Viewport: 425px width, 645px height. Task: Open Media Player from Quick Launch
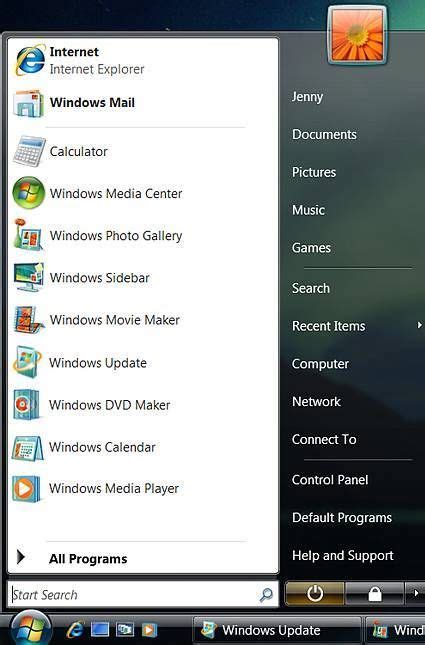point(149,630)
